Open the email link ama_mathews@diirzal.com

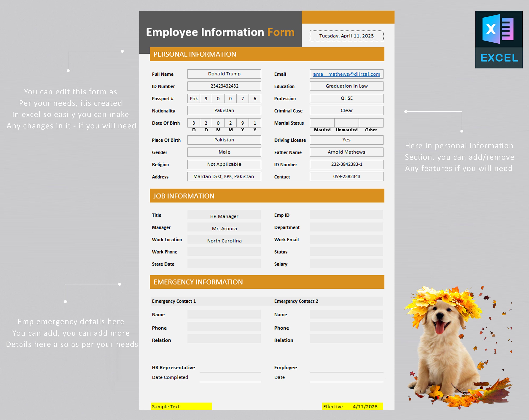point(346,74)
